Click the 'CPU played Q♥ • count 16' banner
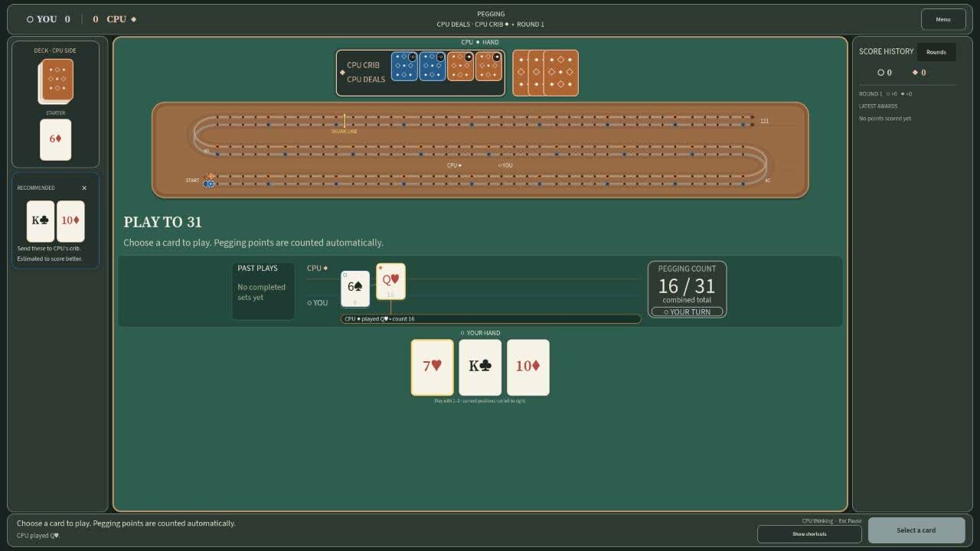Viewport: 980px width, 551px height. (x=491, y=319)
